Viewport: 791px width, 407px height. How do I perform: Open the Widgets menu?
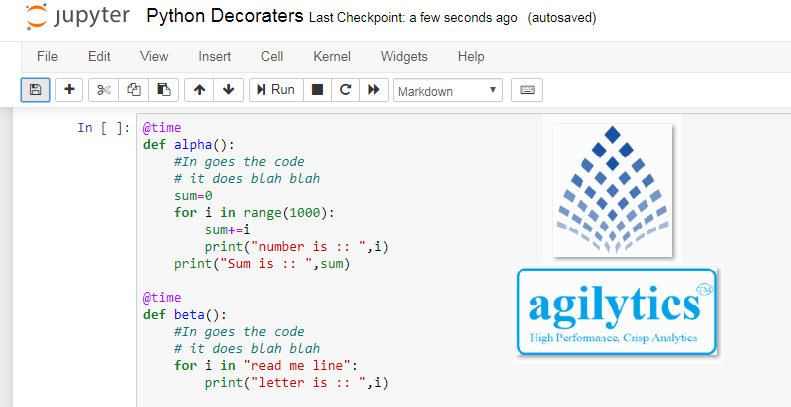coord(404,56)
